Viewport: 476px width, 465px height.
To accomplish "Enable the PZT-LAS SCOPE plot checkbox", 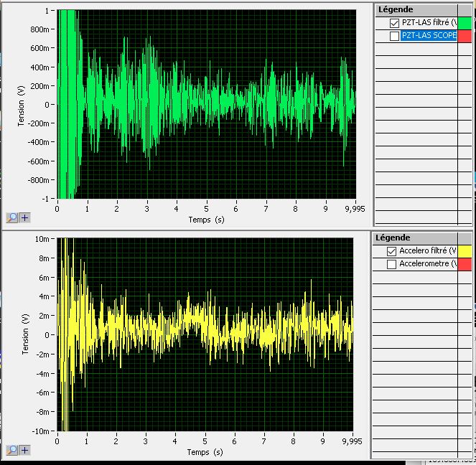I will [393, 36].
